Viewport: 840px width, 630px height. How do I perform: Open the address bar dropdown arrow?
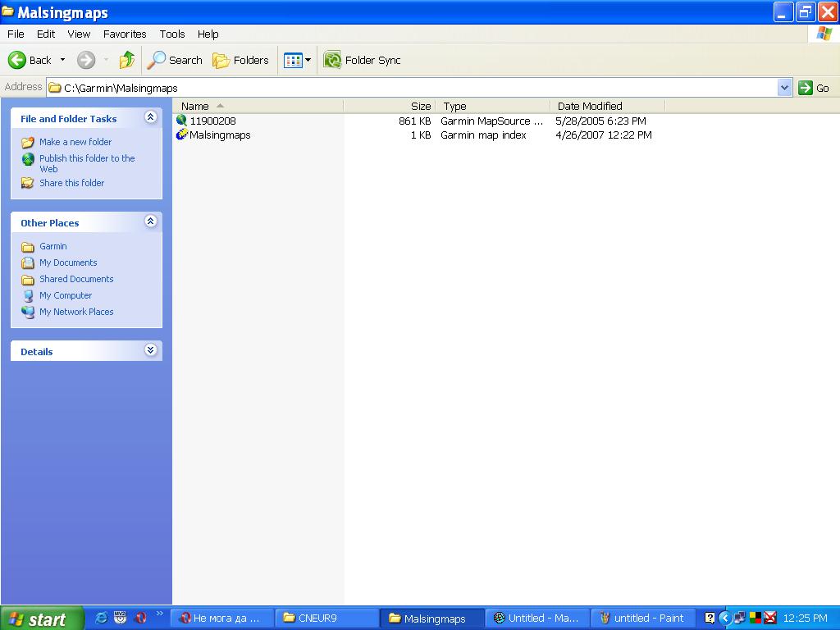(x=784, y=88)
